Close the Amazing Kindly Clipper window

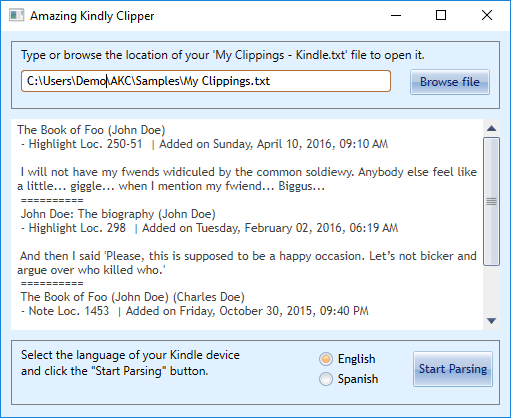point(487,15)
